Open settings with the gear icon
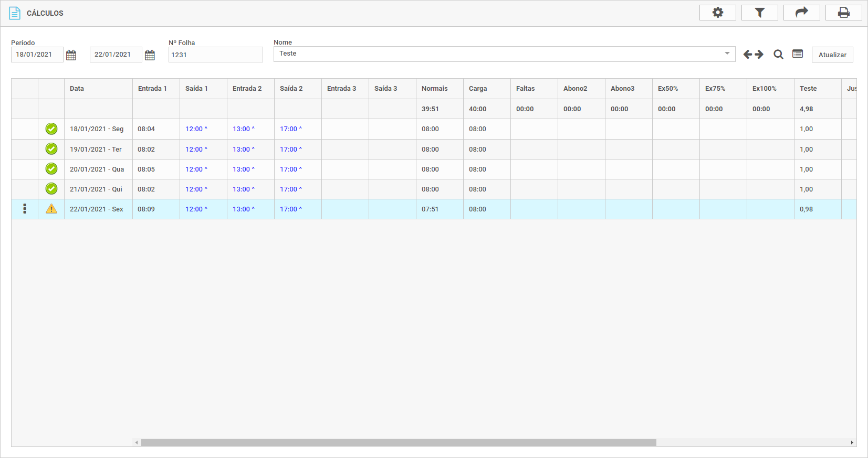 [x=717, y=13]
